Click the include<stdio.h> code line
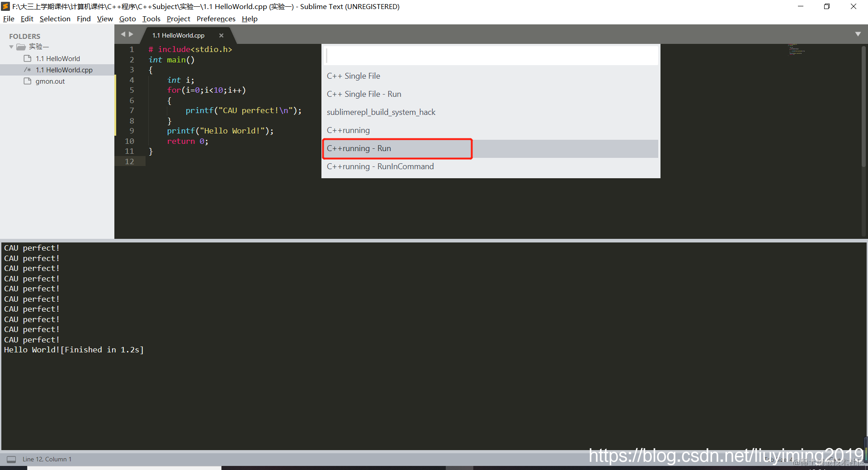 190,49
